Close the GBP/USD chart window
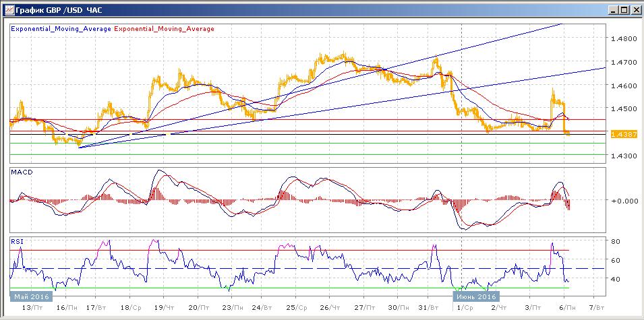Image resolution: width=644 pixels, height=320 pixels. tap(634, 9)
